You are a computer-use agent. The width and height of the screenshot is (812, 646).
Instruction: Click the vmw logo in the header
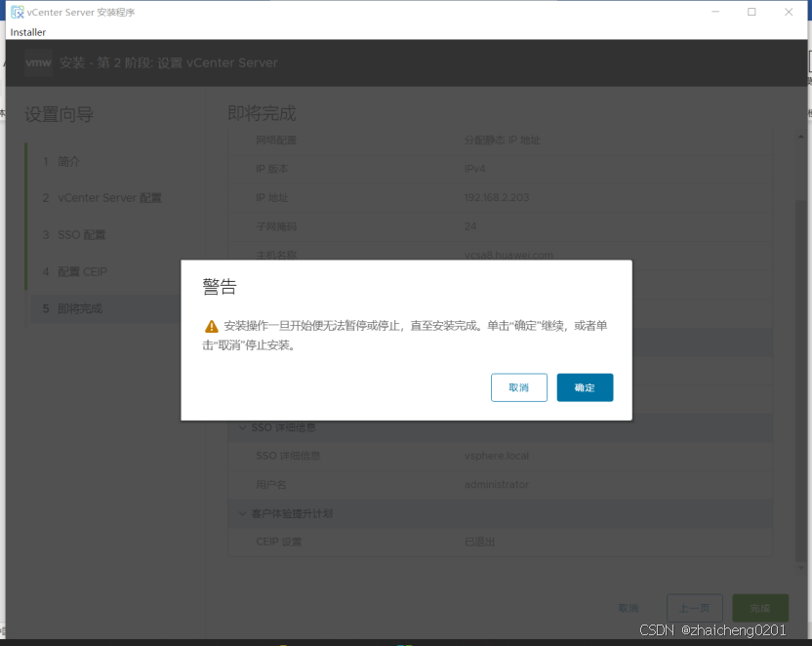click(x=38, y=62)
